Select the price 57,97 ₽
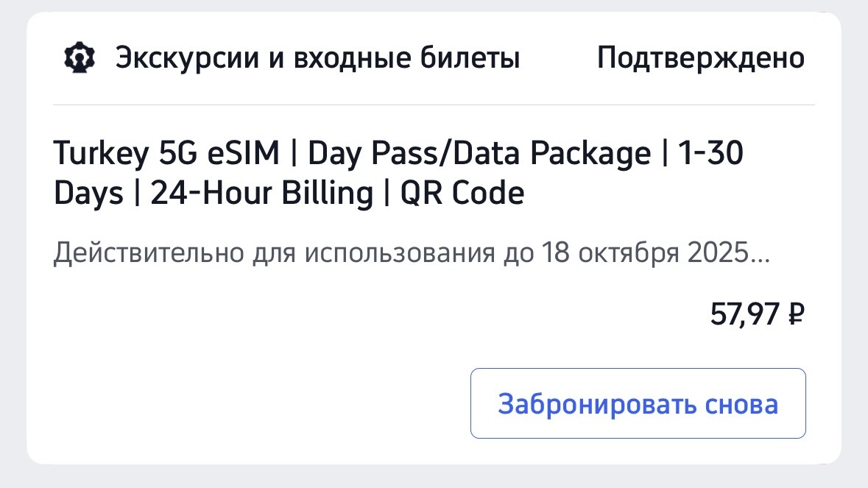The width and height of the screenshot is (868, 488). (x=757, y=314)
